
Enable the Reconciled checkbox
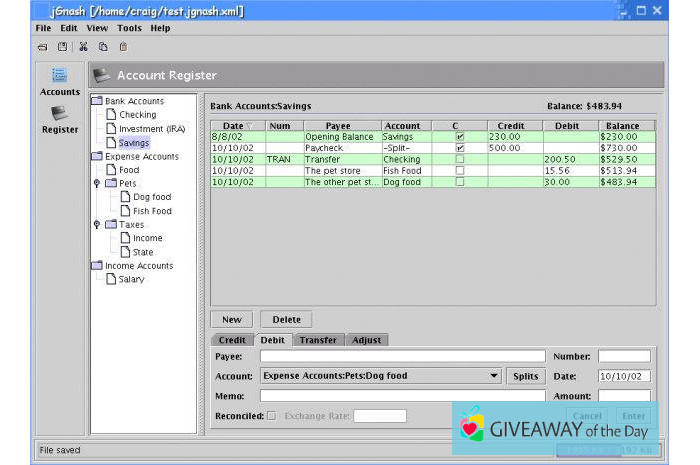click(x=272, y=416)
